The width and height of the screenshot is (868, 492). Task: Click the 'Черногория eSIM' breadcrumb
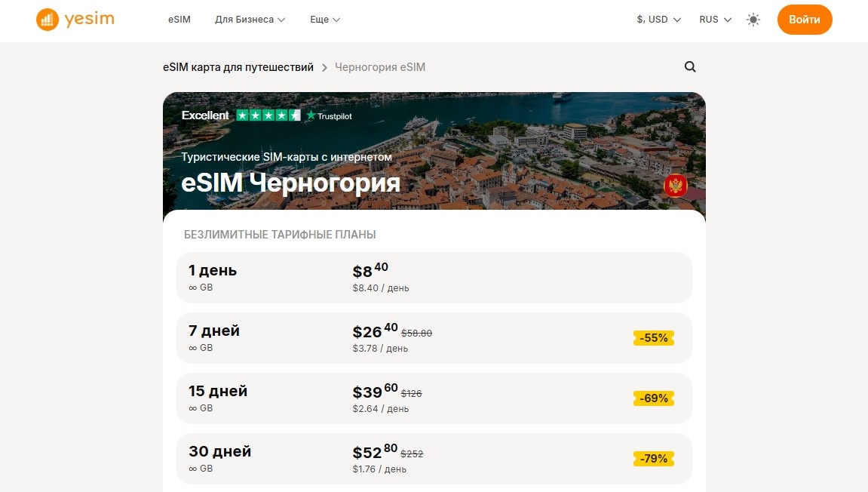click(x=381, y=67)
